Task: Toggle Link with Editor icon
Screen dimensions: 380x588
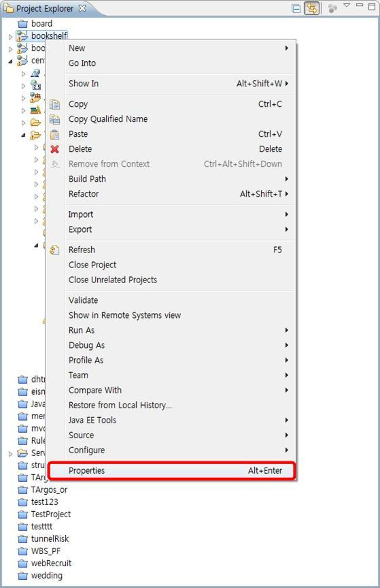Action: point(311,8)
